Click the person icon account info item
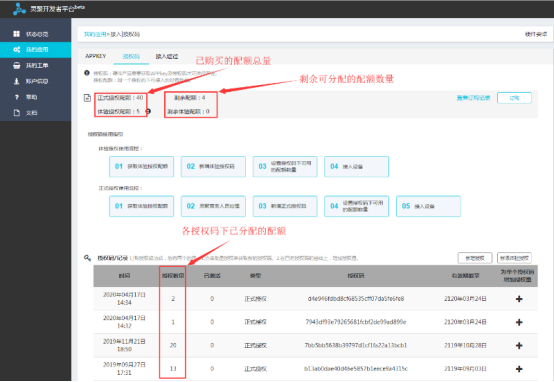 point(17,81)
